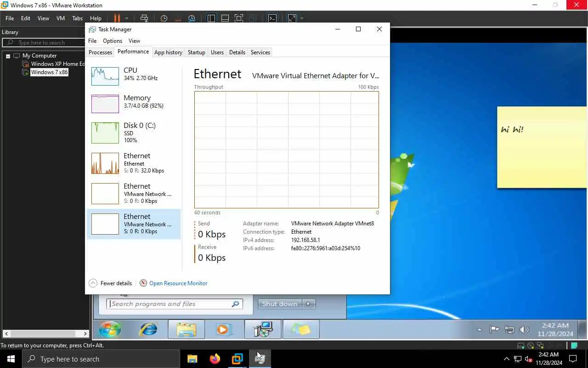Click the Windows 7 clock showing 2:42 AM
The image size is (588, 368).
555,329
